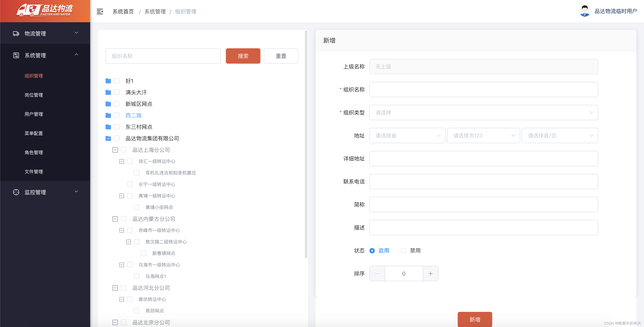
Task: Click the folder icon next to 好1
Action: 108,81
